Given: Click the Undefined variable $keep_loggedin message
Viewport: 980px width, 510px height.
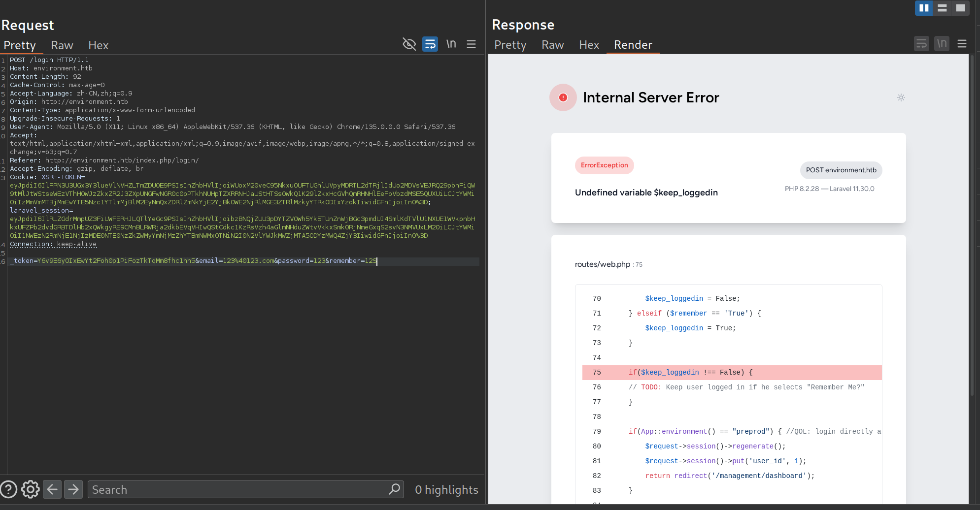Looking at the screenshot, I should (x=646, y=192).
